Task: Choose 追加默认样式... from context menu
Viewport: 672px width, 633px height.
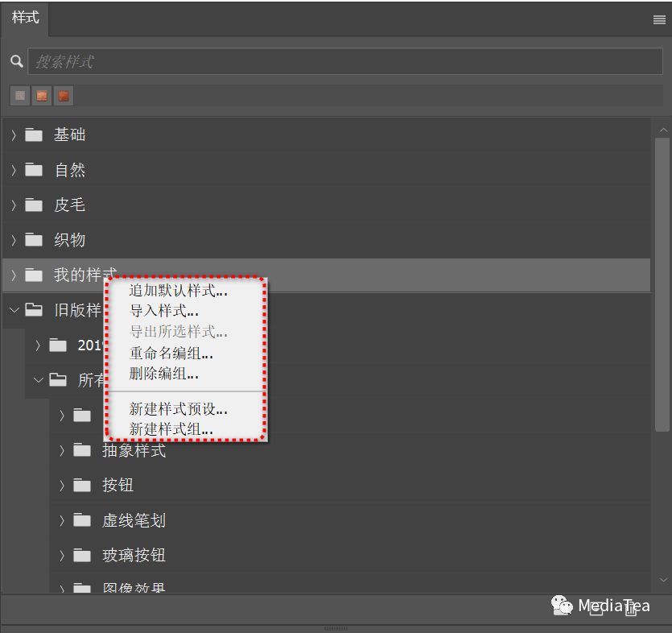Action: (x=179, y=291)
